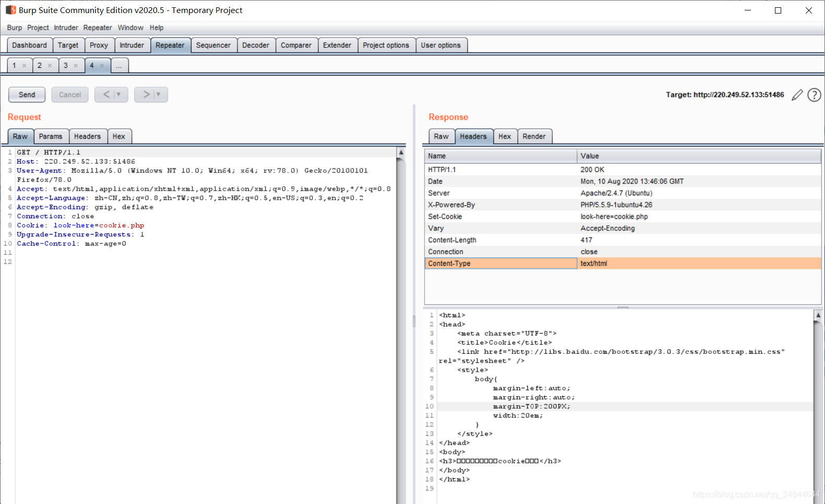Open the forward-history dropdown arrow
Viewport: 825px width, 504px height.
(x=159, y=94)
